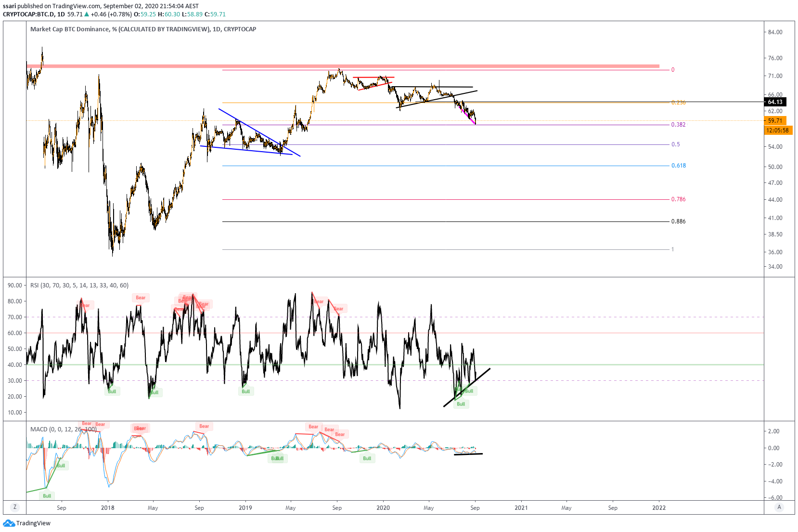Viewport: 798px width, 532px height.
Task: Click the green RSI 40 level line
Action: 395,364
